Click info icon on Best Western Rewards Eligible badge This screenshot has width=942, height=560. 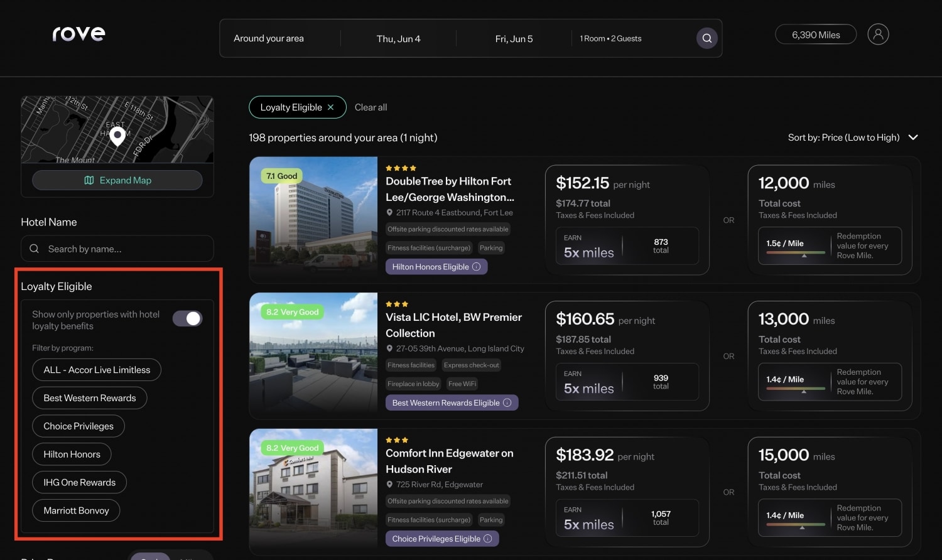coord(507,402)
